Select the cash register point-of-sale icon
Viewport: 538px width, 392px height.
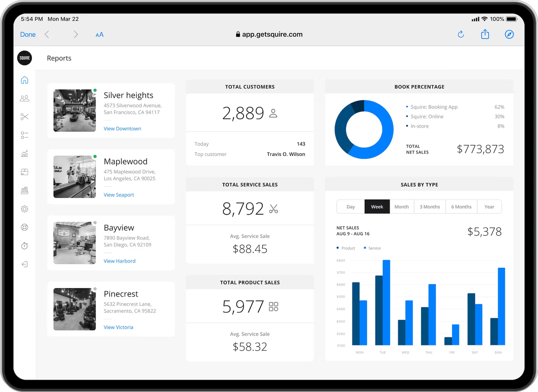pyautogui.click(x=25, y=190)
